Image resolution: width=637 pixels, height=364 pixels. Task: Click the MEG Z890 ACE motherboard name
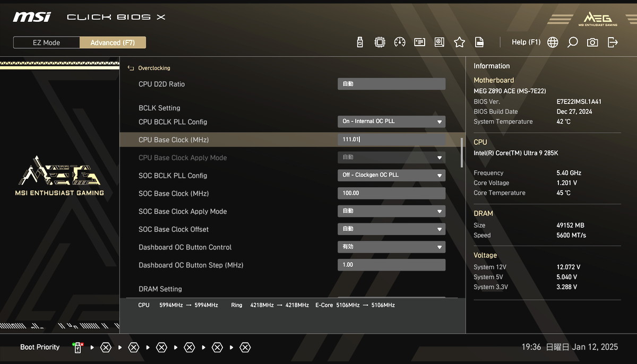pyautogui.click(x=510, y=91)
